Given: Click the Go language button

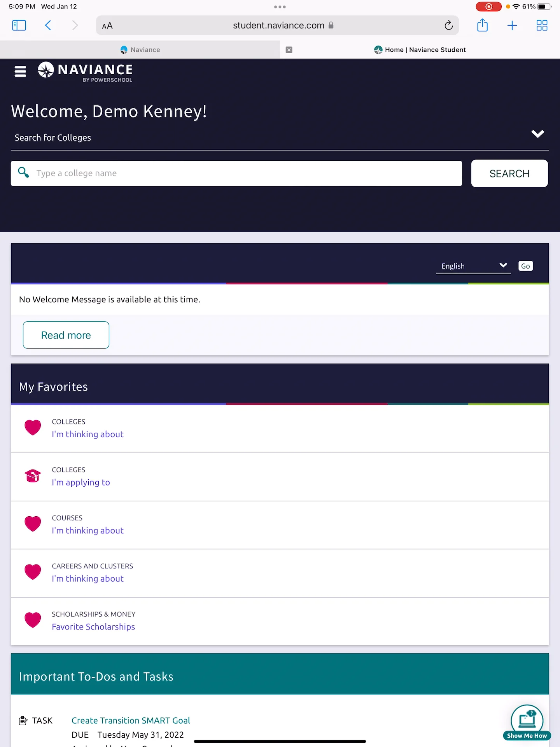Looking at the screenshot, I should pyautogui.click(x=525, y=266).
